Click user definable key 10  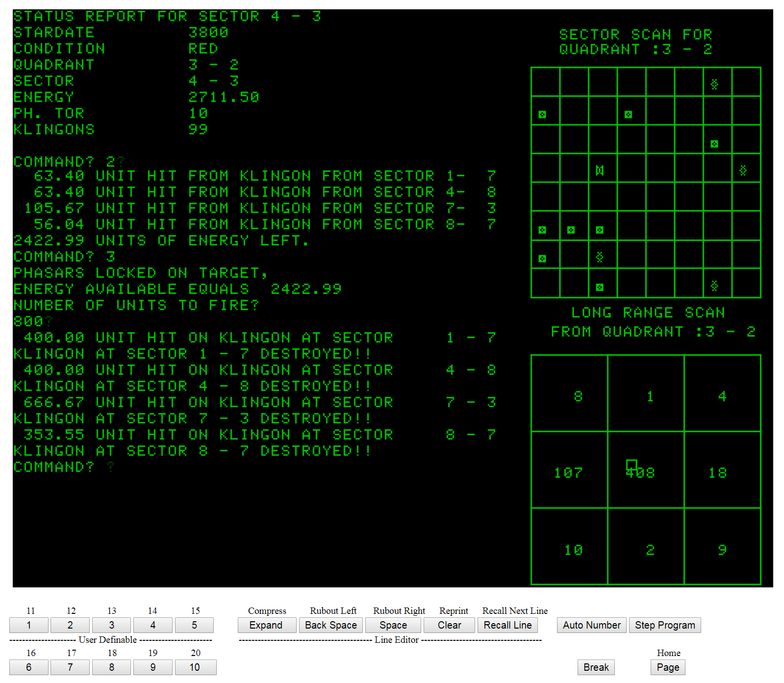[x=196, y=667]
